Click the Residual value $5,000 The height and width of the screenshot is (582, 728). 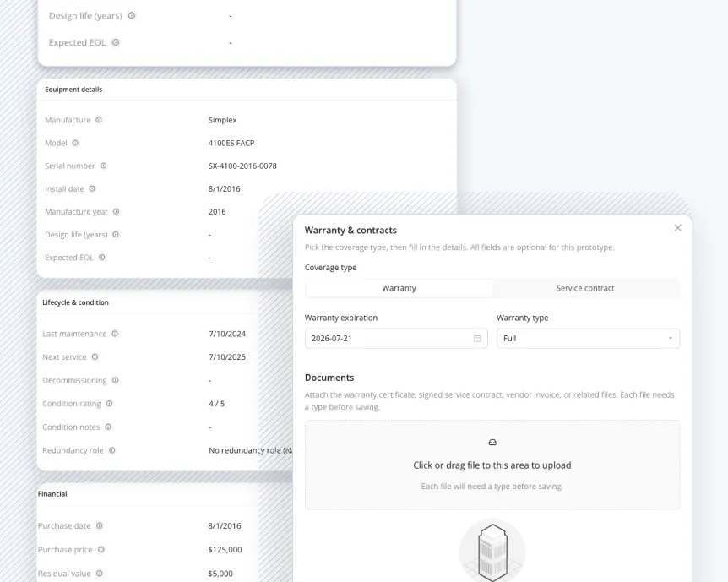[220, 574]
